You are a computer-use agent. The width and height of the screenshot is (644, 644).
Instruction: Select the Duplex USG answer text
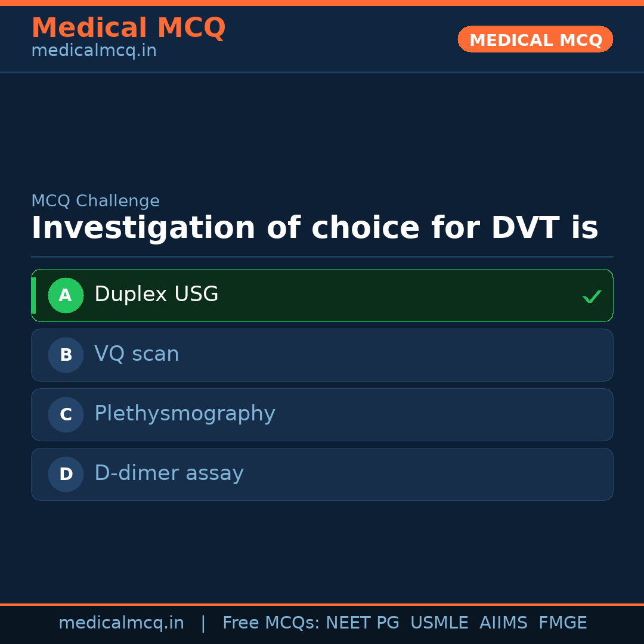coord(156,295)
